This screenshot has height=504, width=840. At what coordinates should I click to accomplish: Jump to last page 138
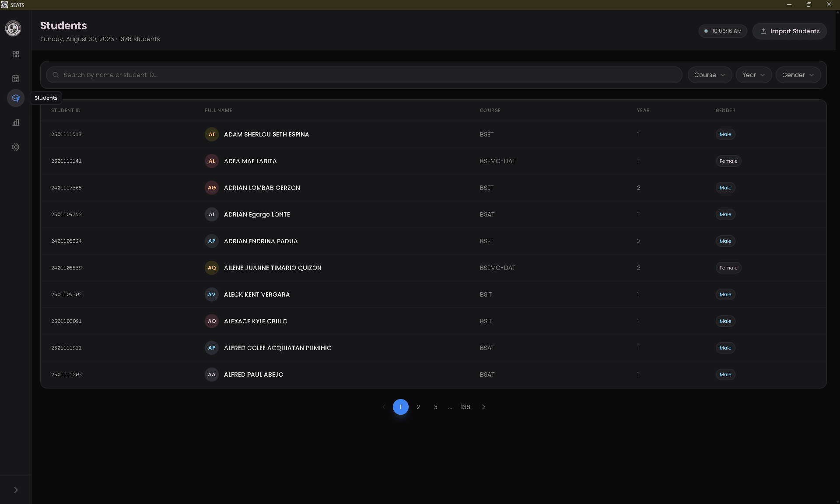(x=465, y=407)
